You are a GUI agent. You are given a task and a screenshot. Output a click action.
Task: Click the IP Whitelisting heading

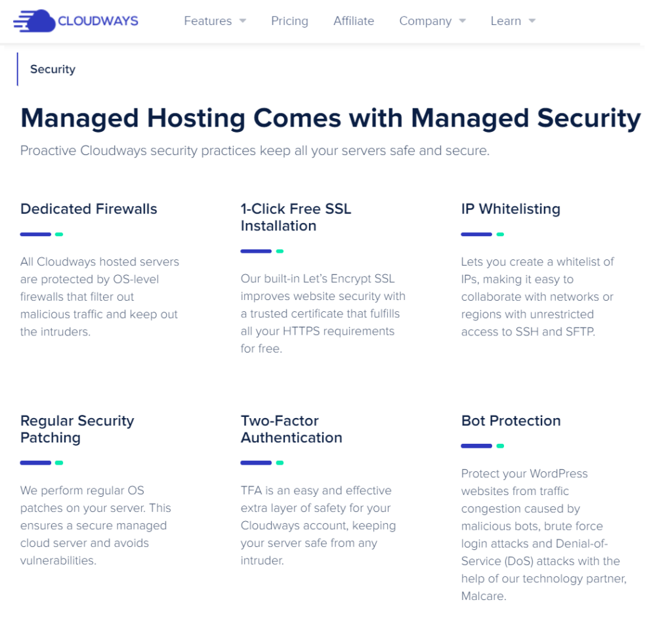tap(511, 209)
